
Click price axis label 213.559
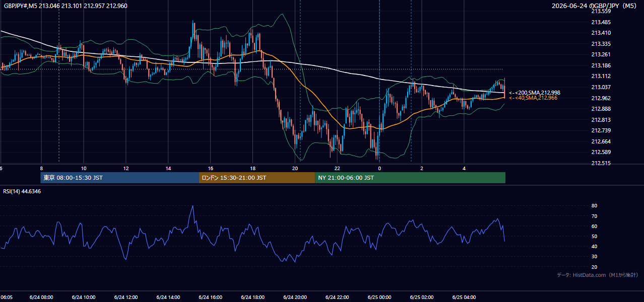601,11
